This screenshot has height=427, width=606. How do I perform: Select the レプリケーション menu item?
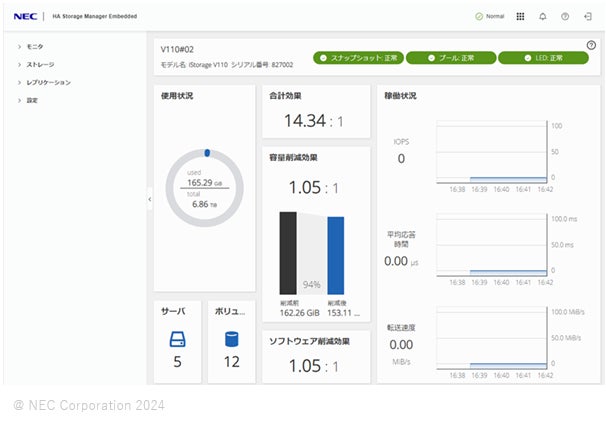tap(48, 82)
